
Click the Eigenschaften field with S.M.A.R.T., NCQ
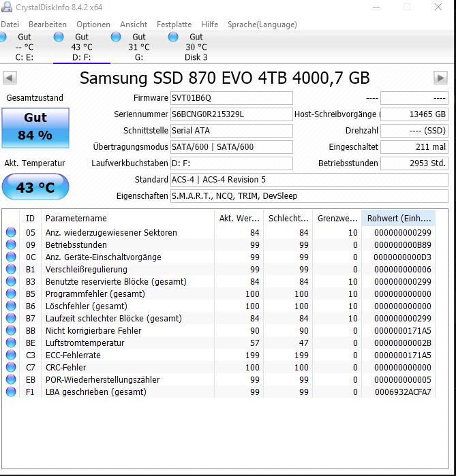309,196
